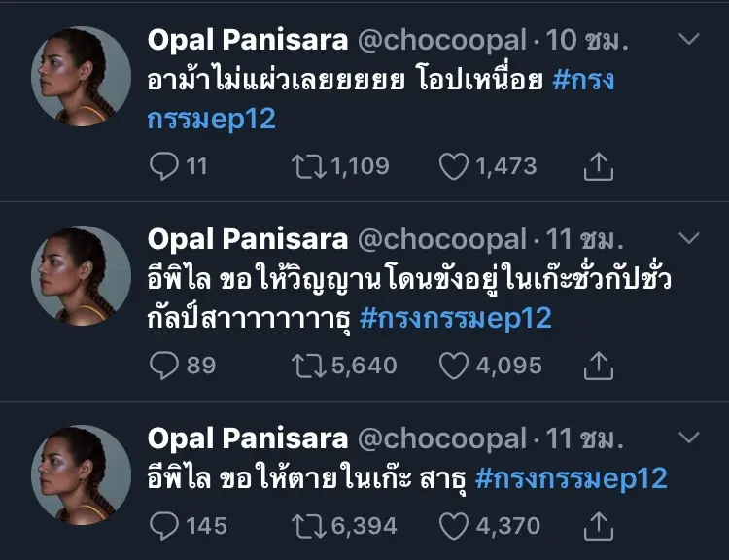The height and width of the screenshot is (560, 729).
Task: Expand the second tweet's chevron options menu
Action: [x=688, y=238]
